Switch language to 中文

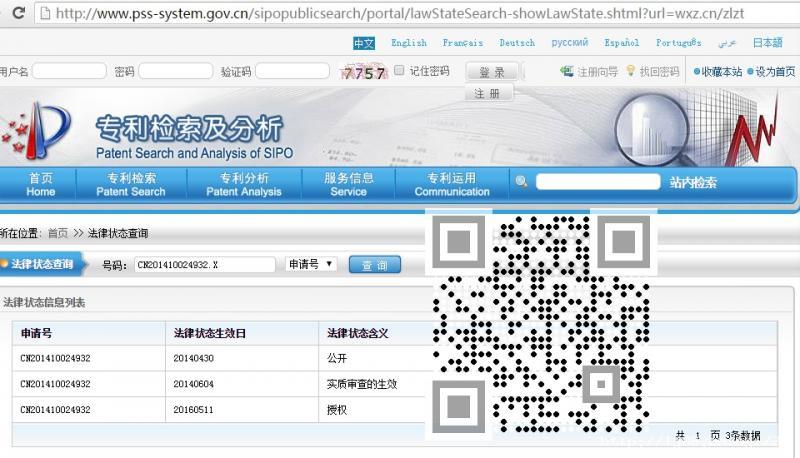click(364, 43)
